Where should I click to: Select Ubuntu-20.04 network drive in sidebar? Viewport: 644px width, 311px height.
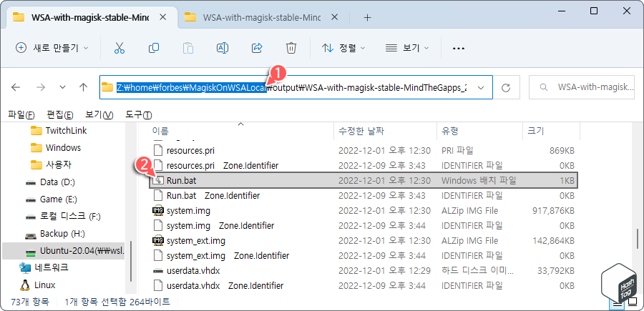(x=63, y=251)
